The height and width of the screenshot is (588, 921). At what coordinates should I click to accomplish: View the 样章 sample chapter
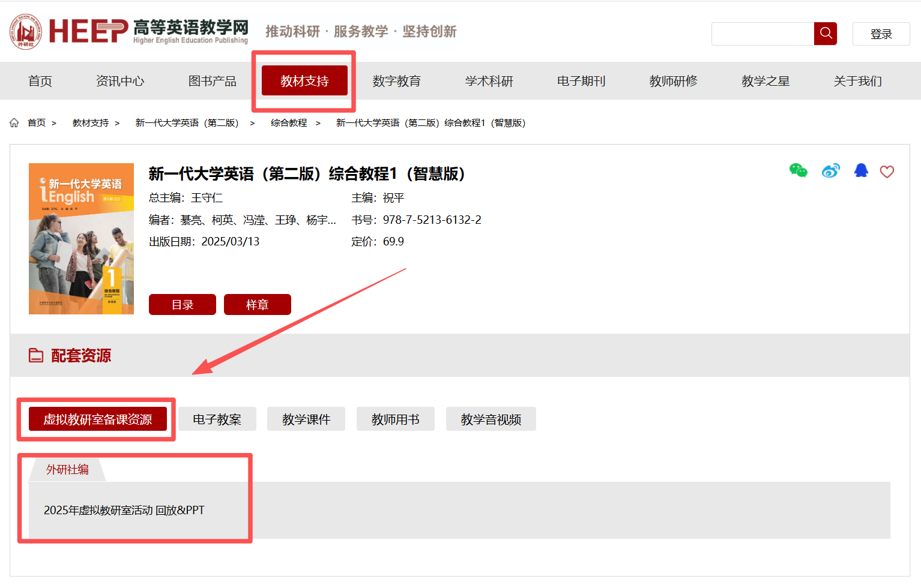[x=257, y=305]
